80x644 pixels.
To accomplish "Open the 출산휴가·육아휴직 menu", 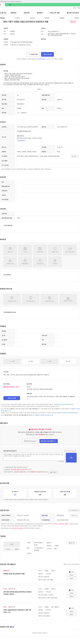I will click(73, 13).
